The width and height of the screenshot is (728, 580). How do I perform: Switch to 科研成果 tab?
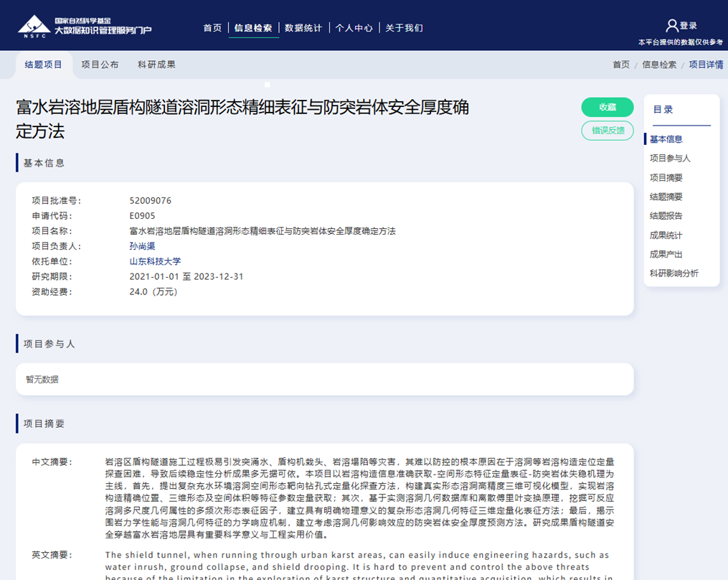tap(156, 65)
